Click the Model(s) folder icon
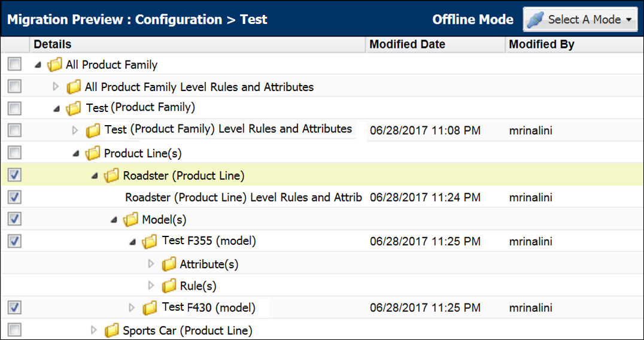This screenshot has height=340, width=644. tap(131, 220)
